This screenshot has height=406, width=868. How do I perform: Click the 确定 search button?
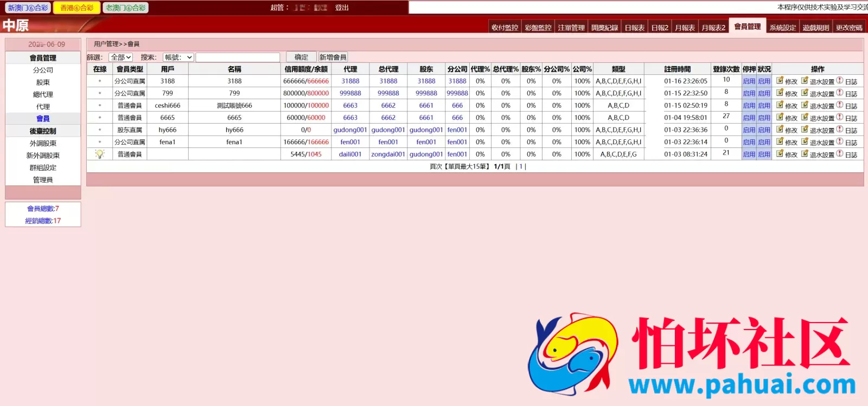[301, 57]
